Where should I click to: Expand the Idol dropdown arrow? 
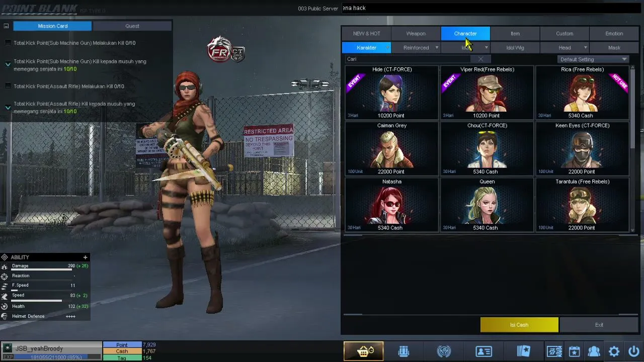(486, 48)
